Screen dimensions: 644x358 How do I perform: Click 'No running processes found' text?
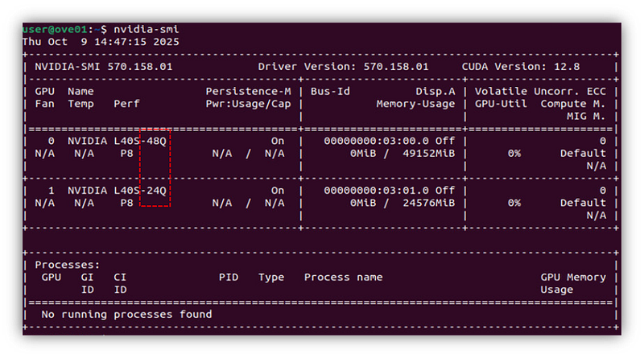coord(126,315)
